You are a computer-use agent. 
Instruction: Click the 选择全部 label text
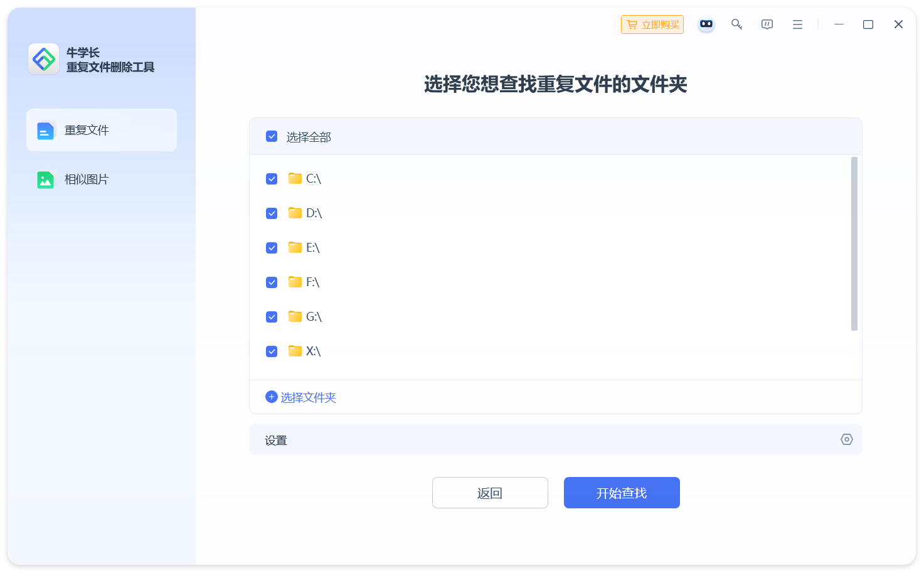pos(309,137)
